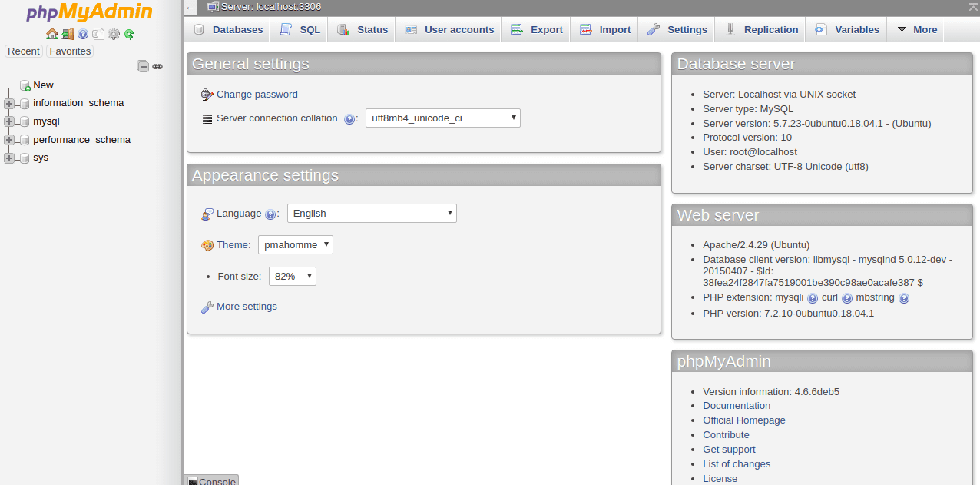The width and height of the screenshot is (980, 485).
Task: Click the sys database cylinder icon
Action: 25,158
